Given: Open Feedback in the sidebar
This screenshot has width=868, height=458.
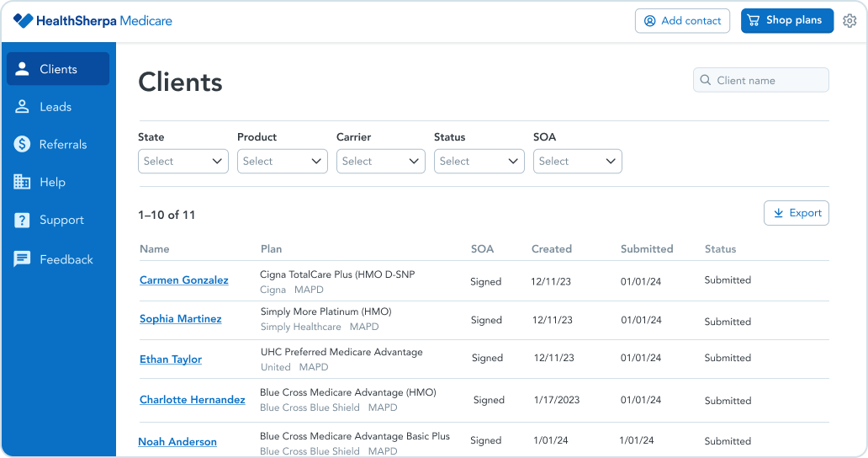Looking at the screenshot, I should (x=66, y=259).
